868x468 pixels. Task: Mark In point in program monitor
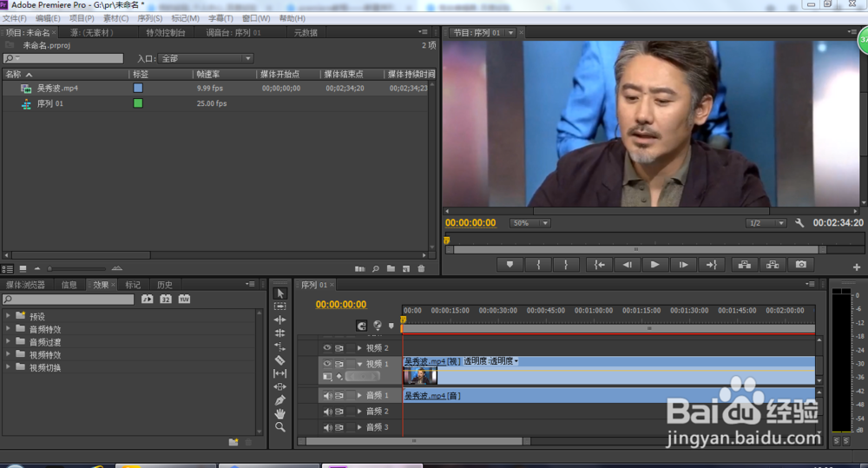click(x=538, y=265)
